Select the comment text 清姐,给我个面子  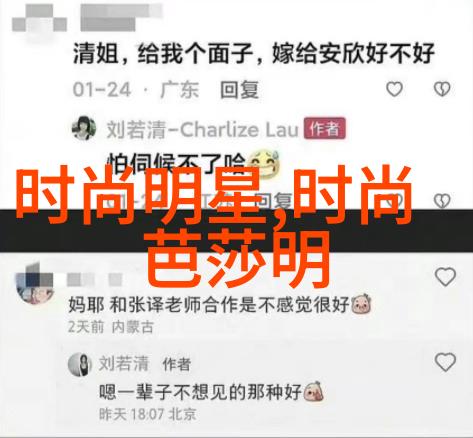[x=162, y=53]
